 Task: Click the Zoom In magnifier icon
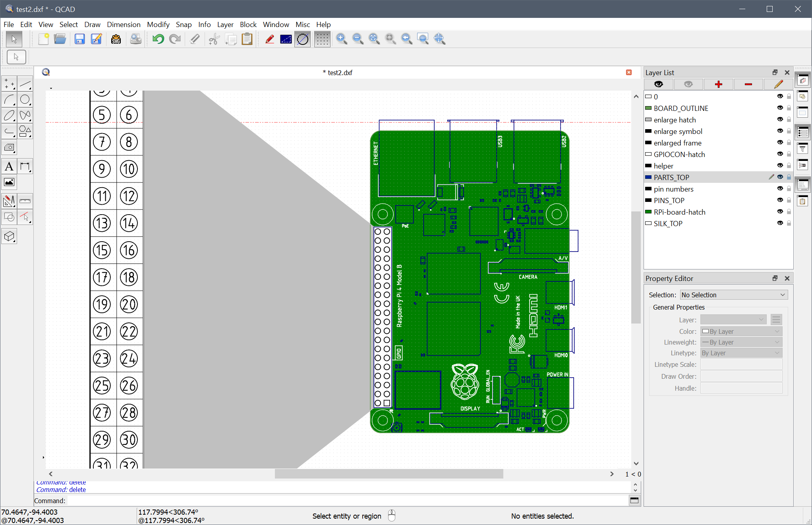[341, 39]
